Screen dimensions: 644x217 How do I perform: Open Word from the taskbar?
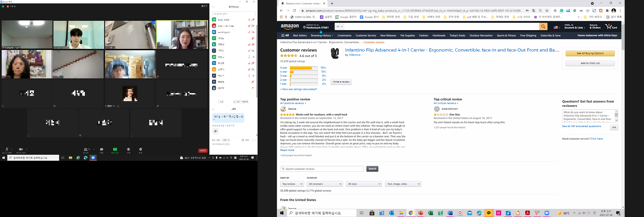pyautogui.click(x=450, y=213)
